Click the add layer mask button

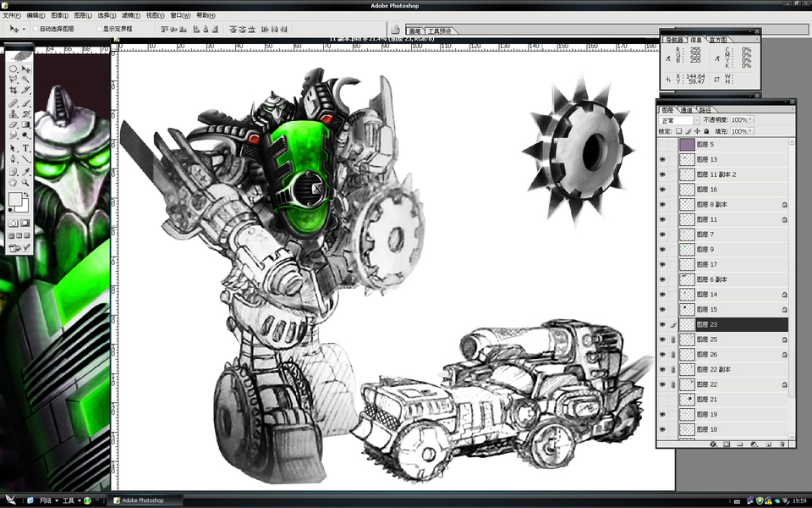[x=727, y=444]
